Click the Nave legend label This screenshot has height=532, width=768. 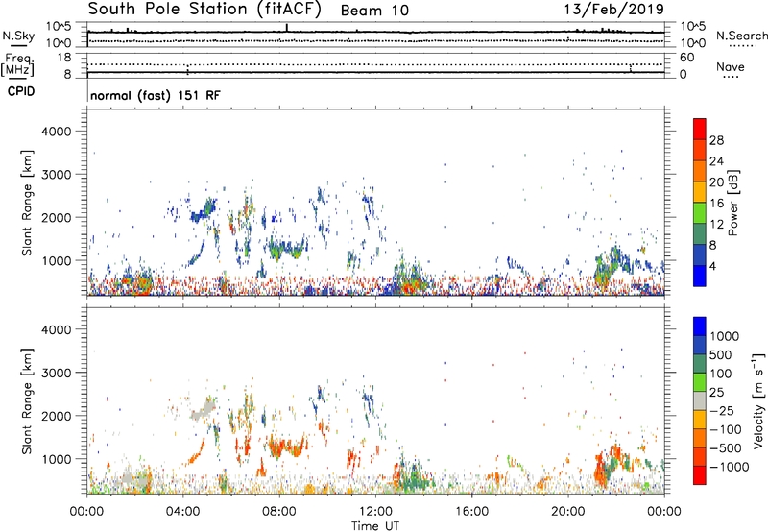click(731, 67)
